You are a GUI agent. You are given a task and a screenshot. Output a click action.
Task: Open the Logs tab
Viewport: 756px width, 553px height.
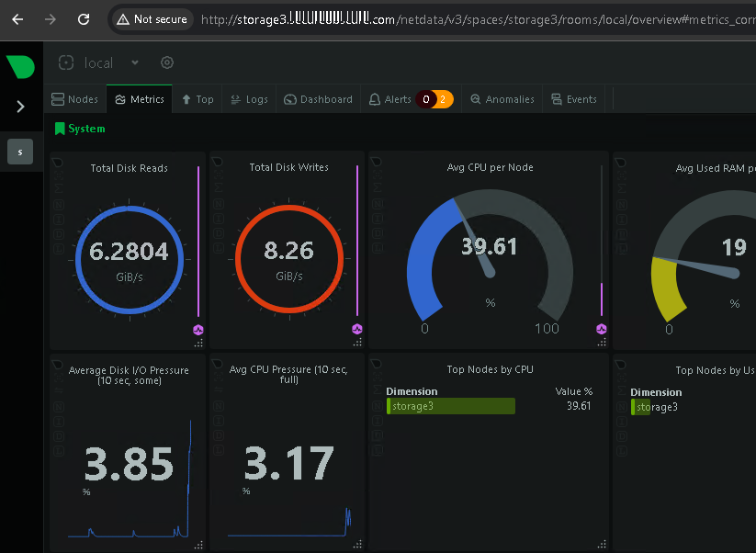pyautogui.click(x=249, y=99)
